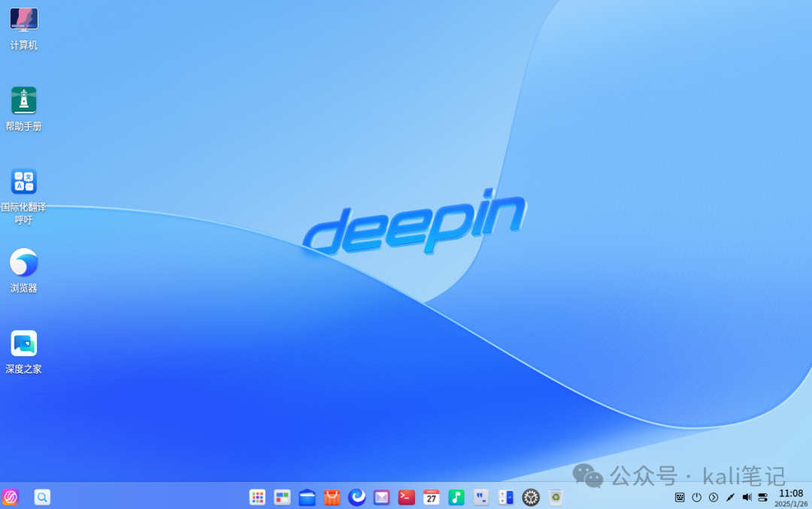The image size is (812, 509).
Task: Launch the red terminal icon
Action: point(407,497)
